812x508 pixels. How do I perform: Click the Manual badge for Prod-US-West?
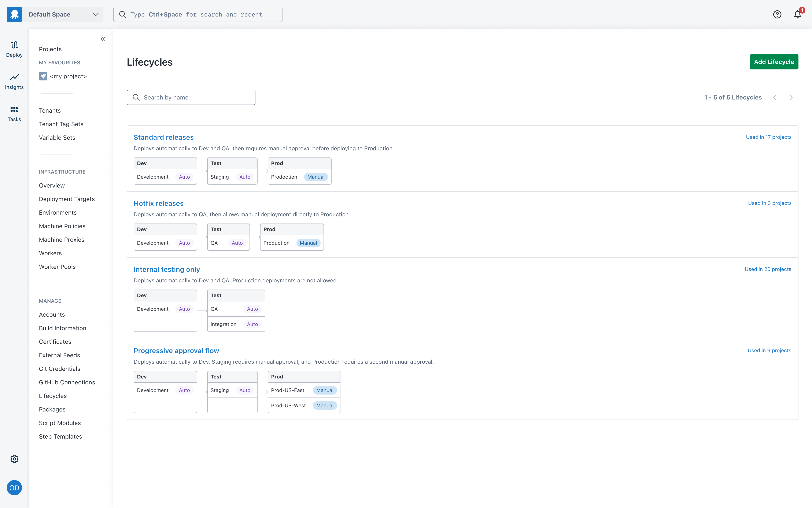325,406
